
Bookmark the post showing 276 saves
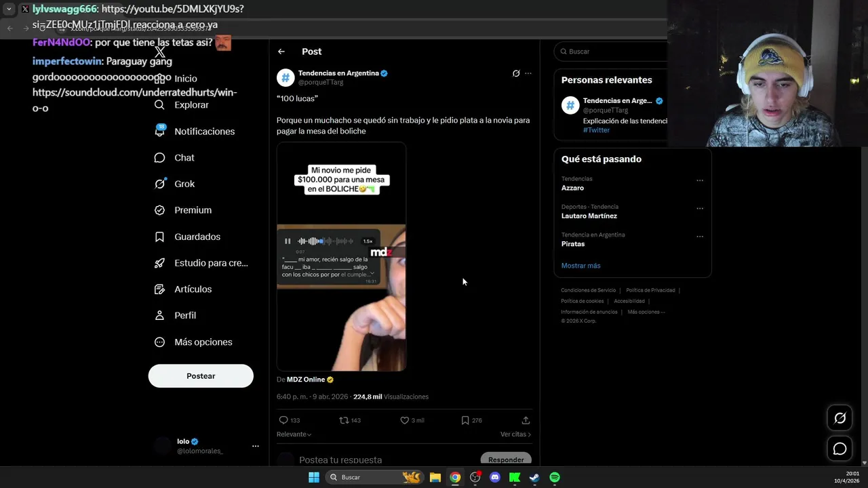pos(465,420)
